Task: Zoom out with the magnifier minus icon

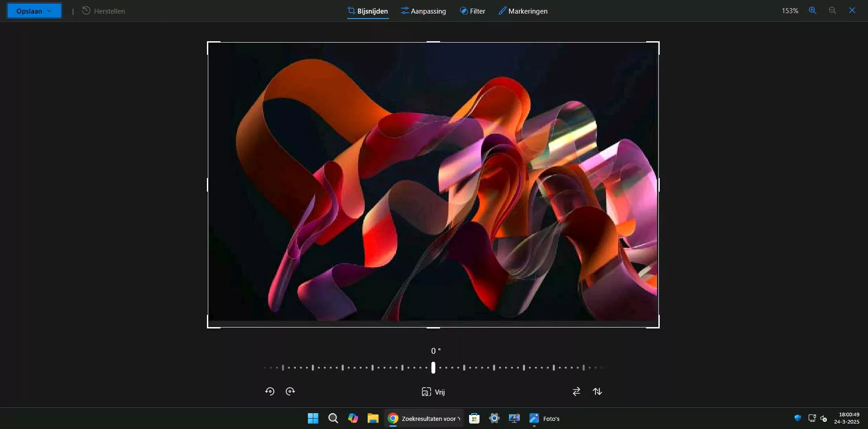Action: 832,10
